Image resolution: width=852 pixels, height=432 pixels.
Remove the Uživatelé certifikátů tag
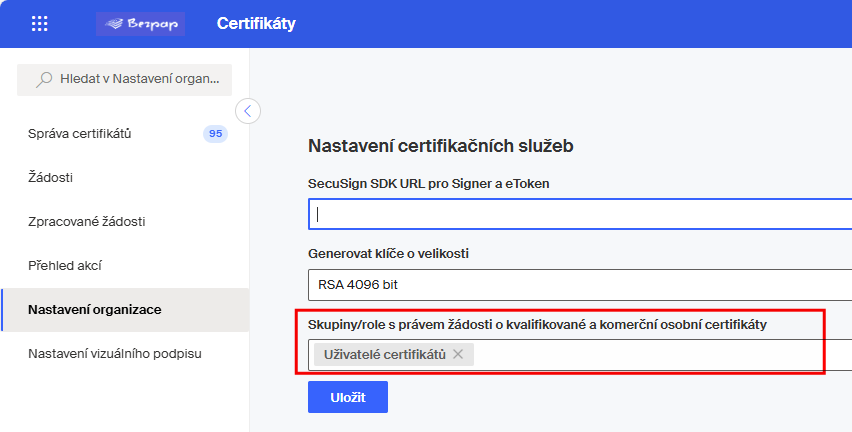click(458, 354)
